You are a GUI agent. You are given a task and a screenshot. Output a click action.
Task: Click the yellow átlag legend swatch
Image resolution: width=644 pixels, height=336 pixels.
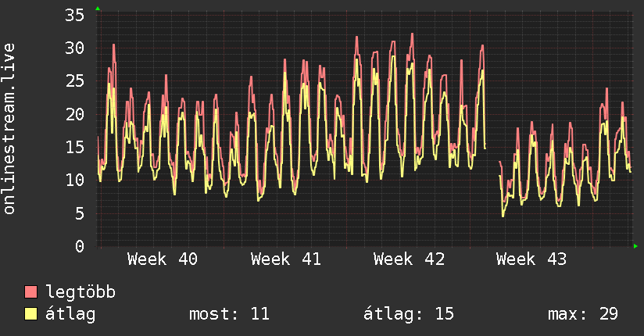click(x=30, y=314)
